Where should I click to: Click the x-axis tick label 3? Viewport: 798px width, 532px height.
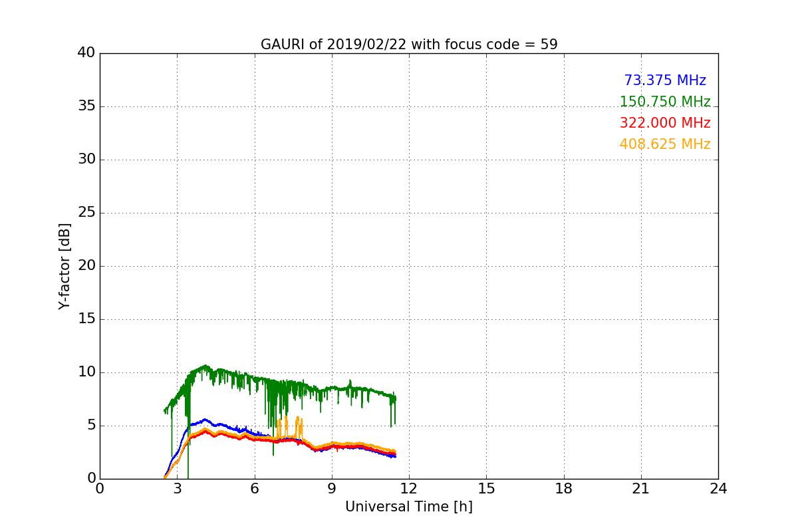pos(177,489)
